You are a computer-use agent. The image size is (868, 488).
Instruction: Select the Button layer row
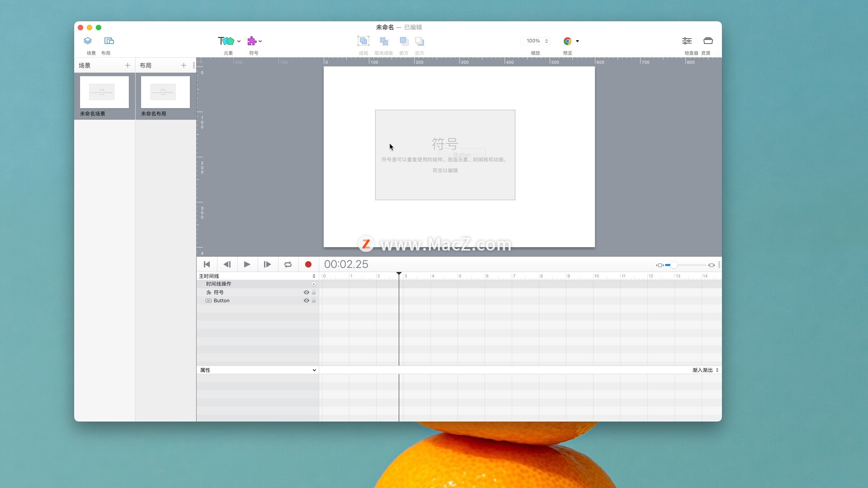click(258, 300)
